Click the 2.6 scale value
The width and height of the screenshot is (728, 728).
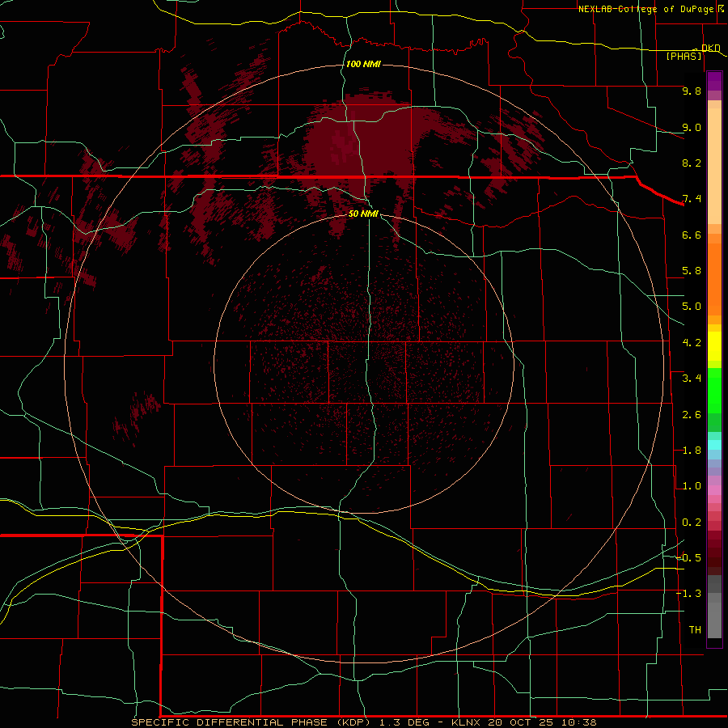692,415
